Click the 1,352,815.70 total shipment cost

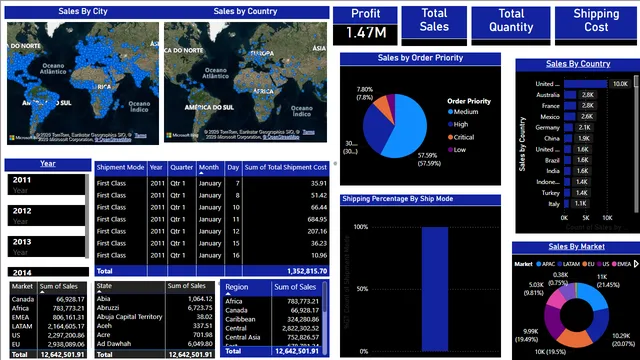pos(307,271)
